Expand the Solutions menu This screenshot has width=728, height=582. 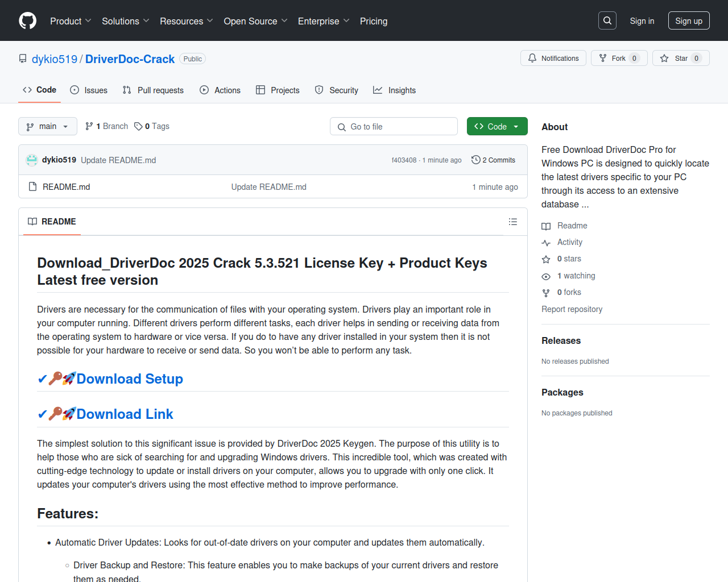point(126,21)
